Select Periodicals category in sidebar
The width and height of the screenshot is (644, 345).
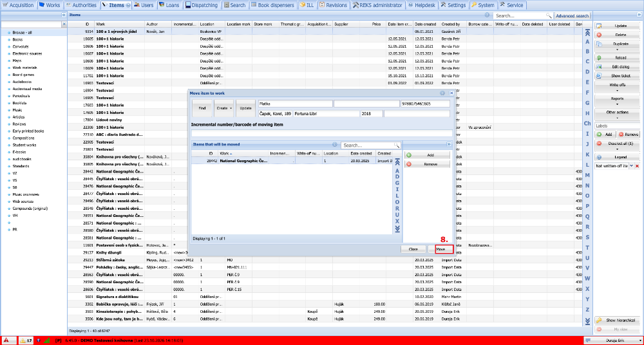[21, 96]
